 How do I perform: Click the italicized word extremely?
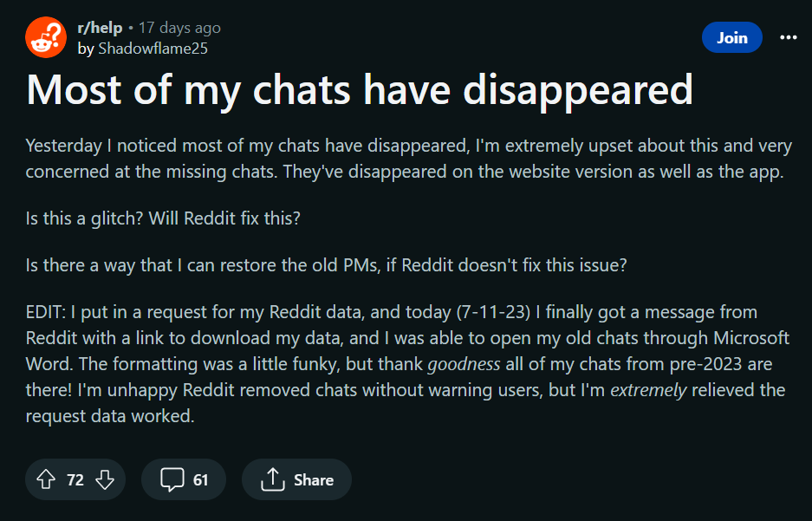(646, 389)
